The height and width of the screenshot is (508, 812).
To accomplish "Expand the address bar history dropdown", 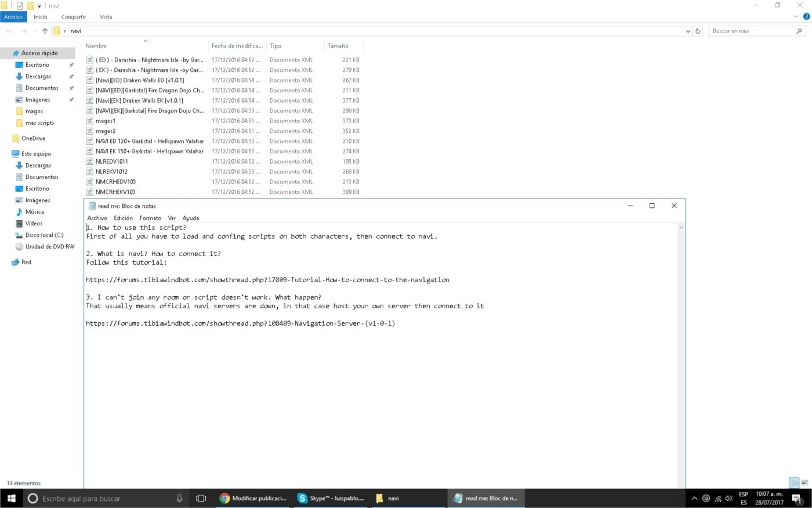I will [688, 31].
